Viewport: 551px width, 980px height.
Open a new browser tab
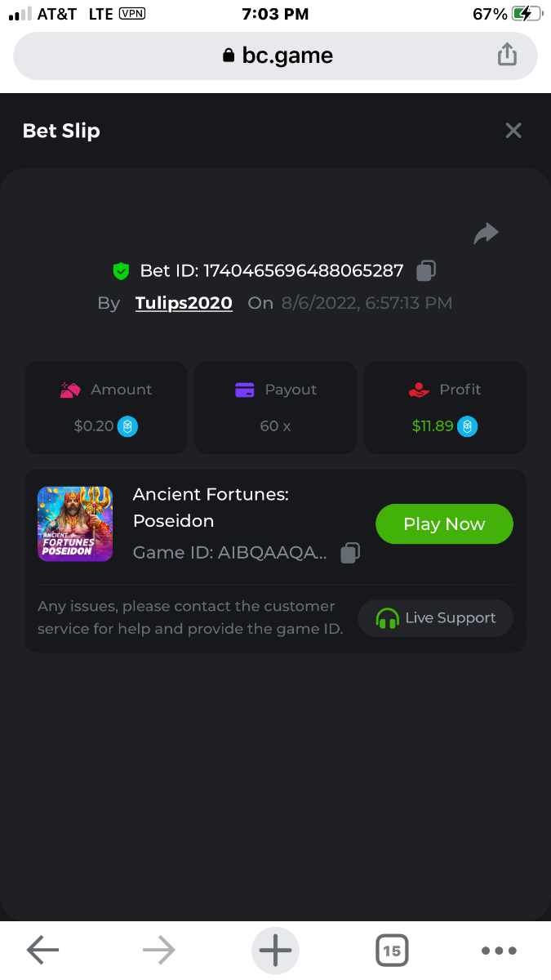[x=275, y=951]
